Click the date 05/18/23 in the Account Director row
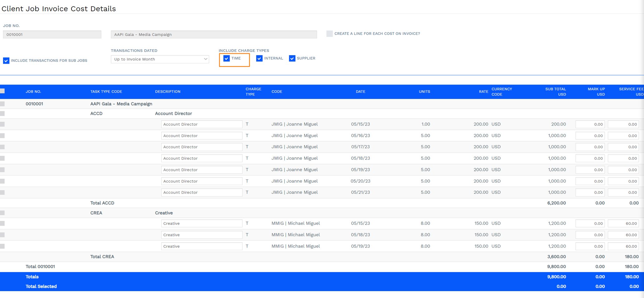This screenshot has width=644, height=298. 360,159
